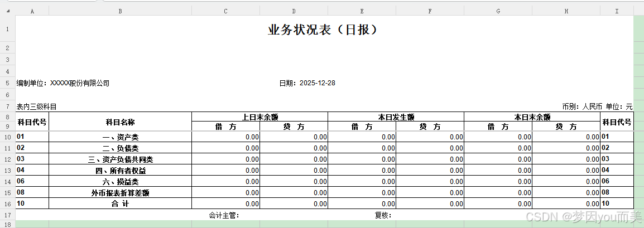The width and height of the screenshot is (644, 228).
Task: Select row 5 header
Action: click(x=8, y=83)
